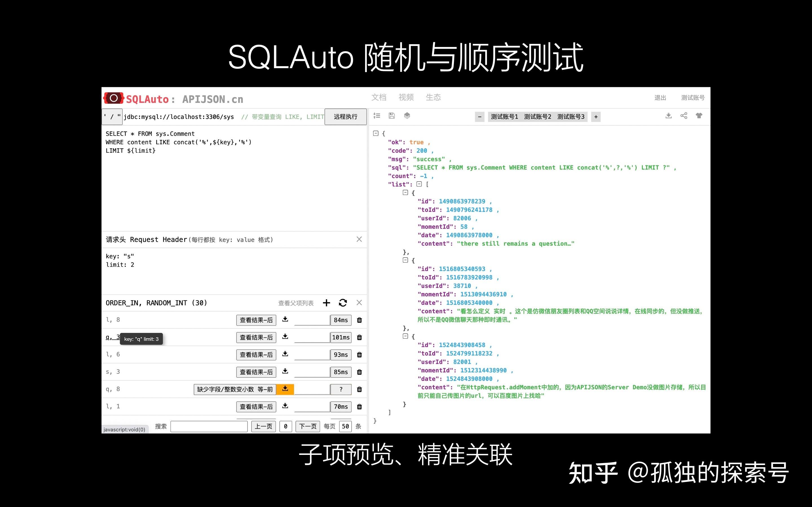812x507 pixels.
Task: Click the plus icon to add random config
Action: click(x=326, y=303)
